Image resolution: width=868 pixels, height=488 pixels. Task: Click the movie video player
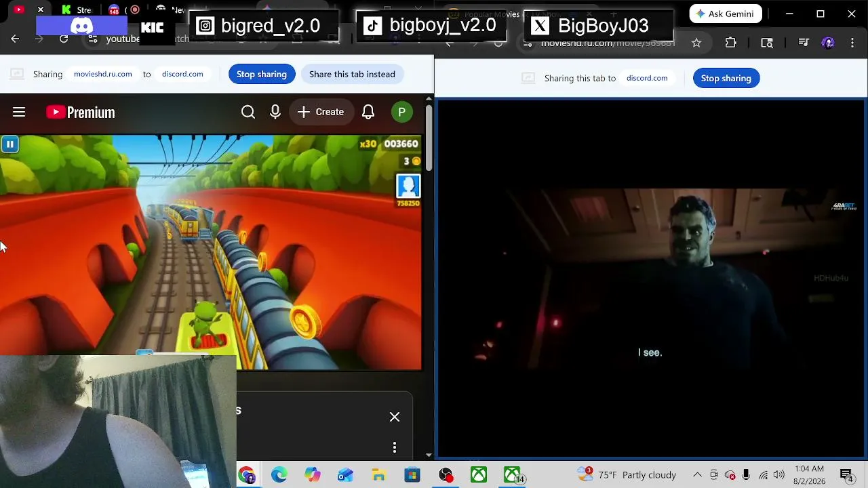[x=651, y=278]
